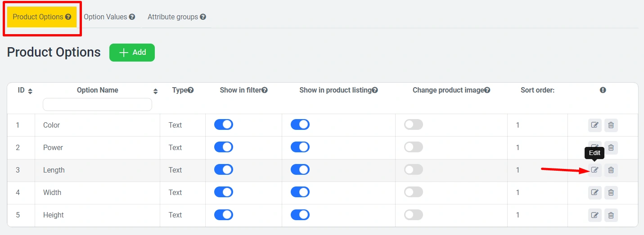Delete the Length option
The image size is (644, 235).
[x=611, y=170]
